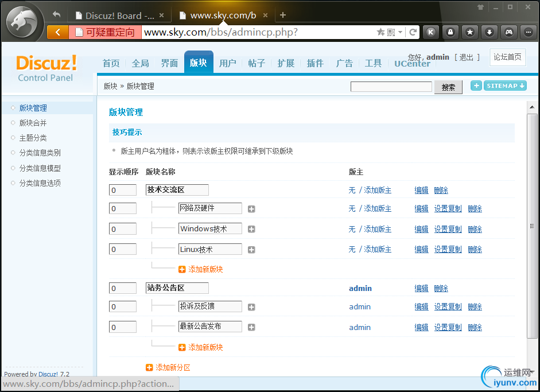The image size is (540, 392).
Task: Switch to the 插件 navigation tab
Action: coord(315,63)
